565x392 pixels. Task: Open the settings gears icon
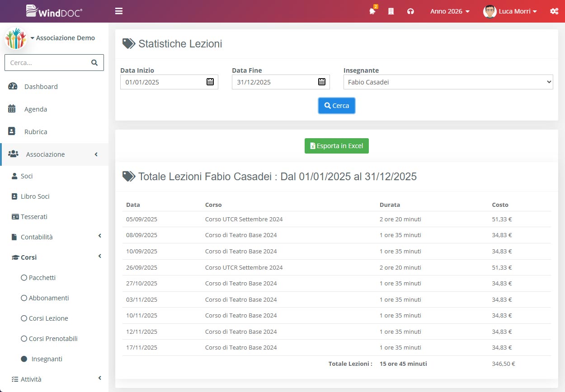[x=554, y=11]
